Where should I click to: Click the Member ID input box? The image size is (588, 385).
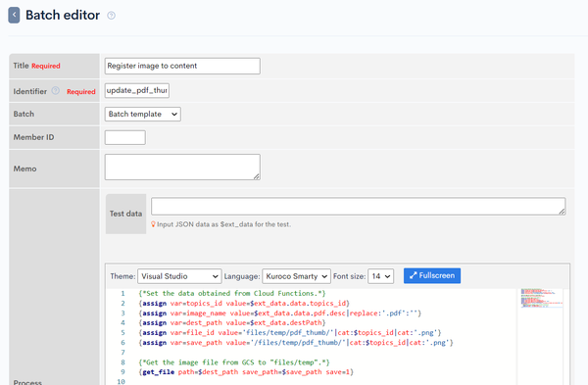point(124,137)
